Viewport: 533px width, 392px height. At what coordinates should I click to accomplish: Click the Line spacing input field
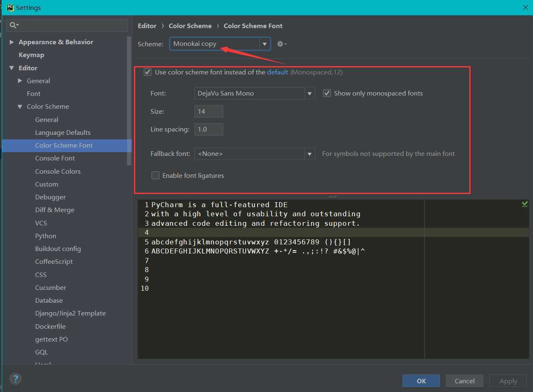pos(208,129)
